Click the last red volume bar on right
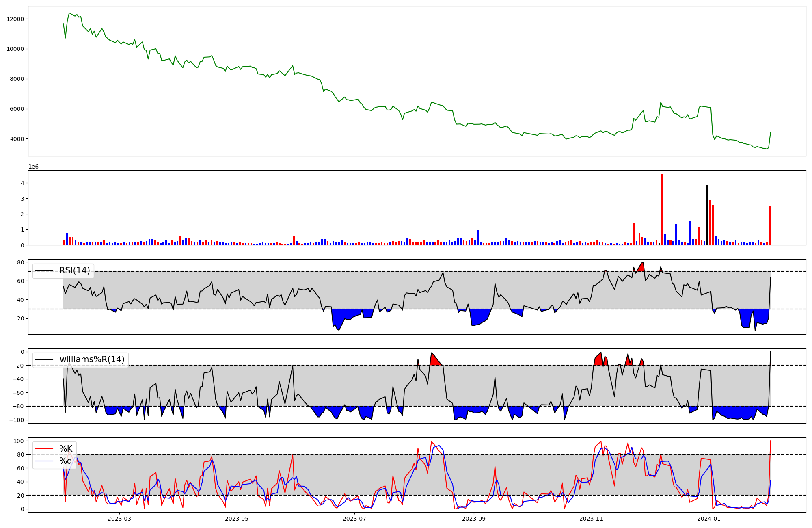Viewport: 812px width, 528px height. click(770, 226)
